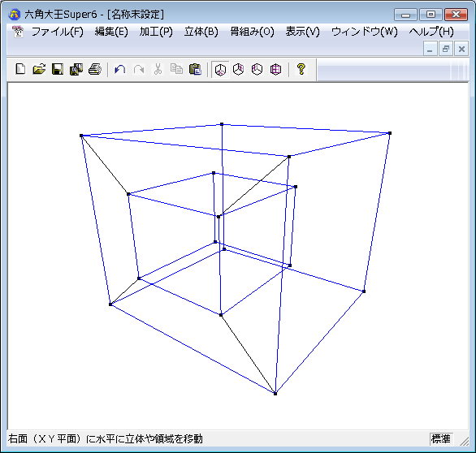This screenshot has width=476, height=453.
Task: Select the second cube plane mode icon
Action: [x=239, y=70]
